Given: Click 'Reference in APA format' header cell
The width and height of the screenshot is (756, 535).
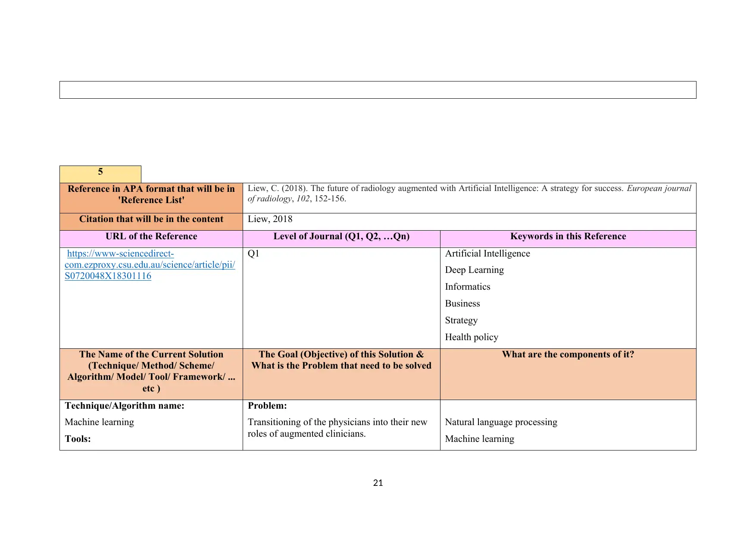Looking at the screenshot, I should coord(151,198).
